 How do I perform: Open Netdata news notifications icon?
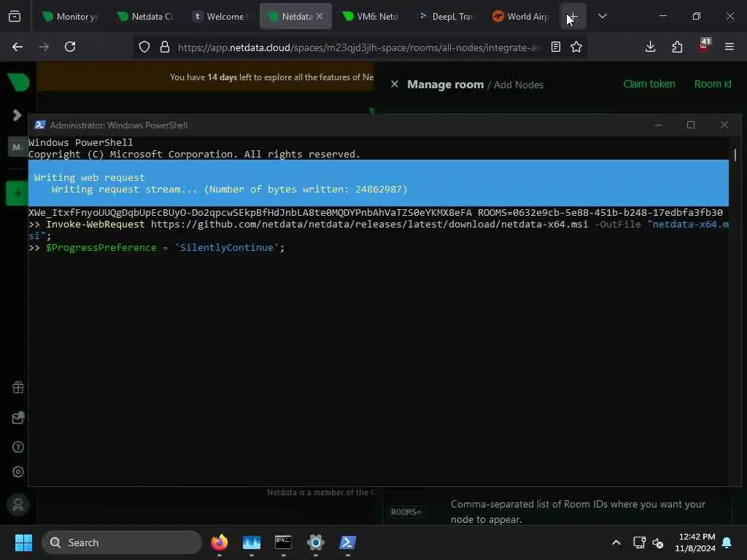18,418
